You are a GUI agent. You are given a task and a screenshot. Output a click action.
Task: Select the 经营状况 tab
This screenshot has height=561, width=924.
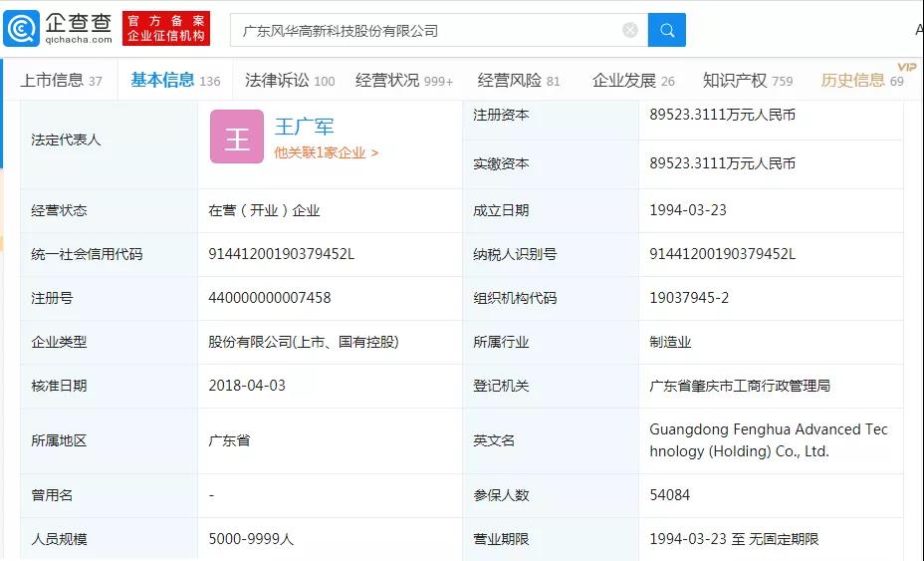pos(404,81)
